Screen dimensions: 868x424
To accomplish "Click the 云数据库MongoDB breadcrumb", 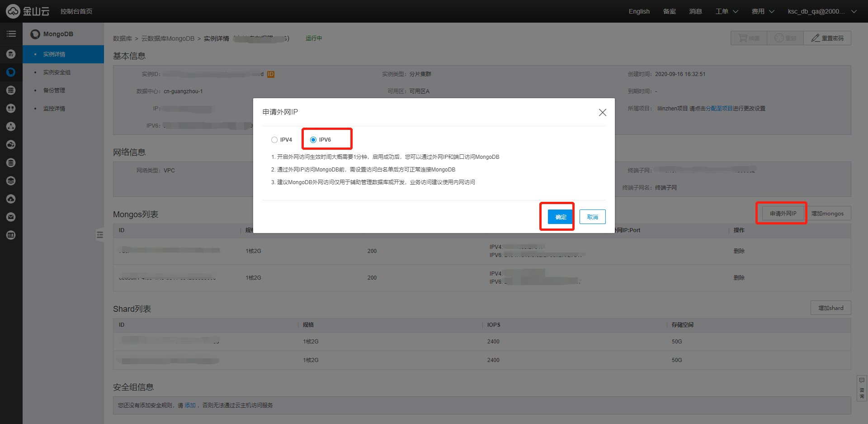I will [168, 38].
